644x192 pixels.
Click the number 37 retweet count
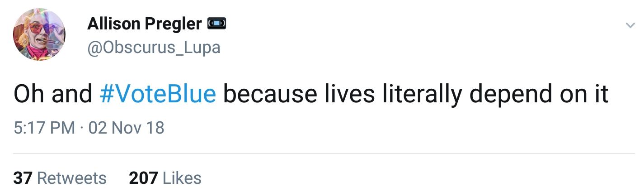(23, 178)
